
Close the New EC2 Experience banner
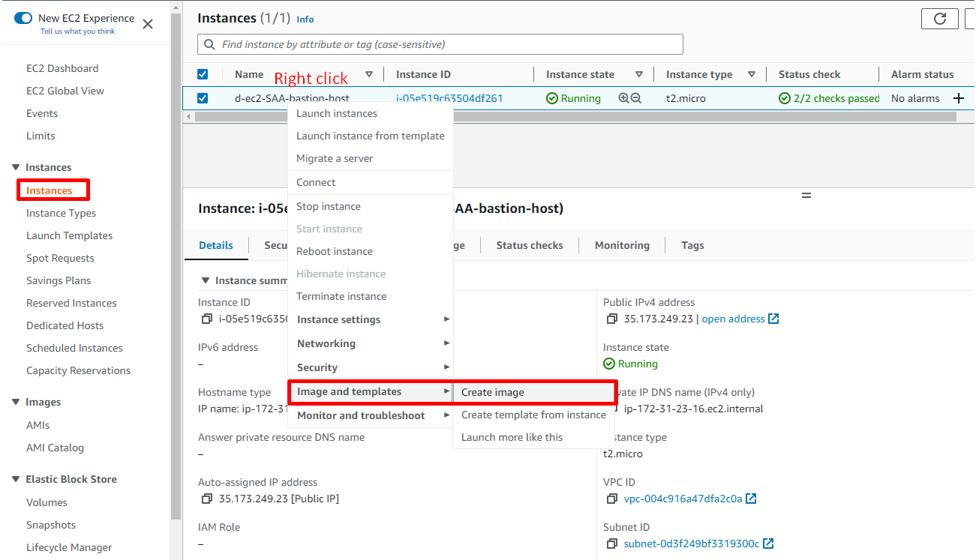(x=148, y=24)
